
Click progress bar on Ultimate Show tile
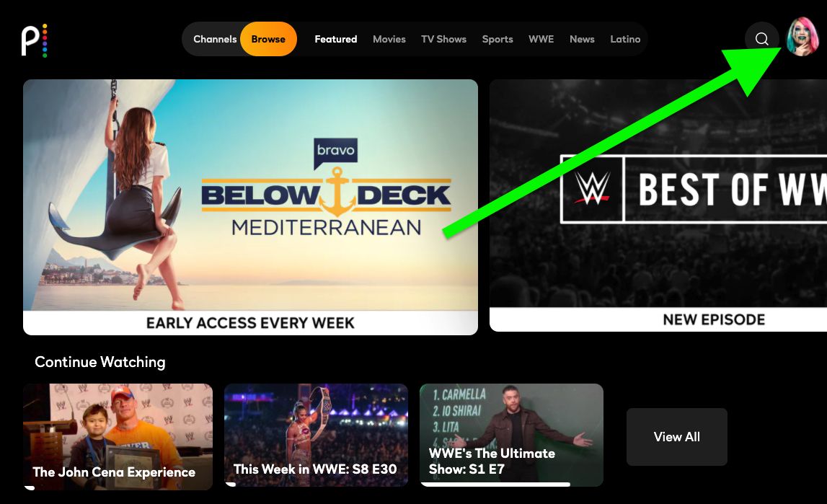[x=495, y=484]
